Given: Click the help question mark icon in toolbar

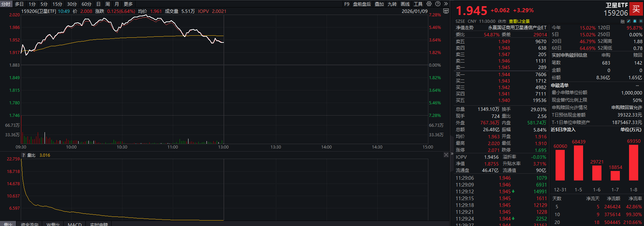Looking at the screenshot, I should (438, 4).
